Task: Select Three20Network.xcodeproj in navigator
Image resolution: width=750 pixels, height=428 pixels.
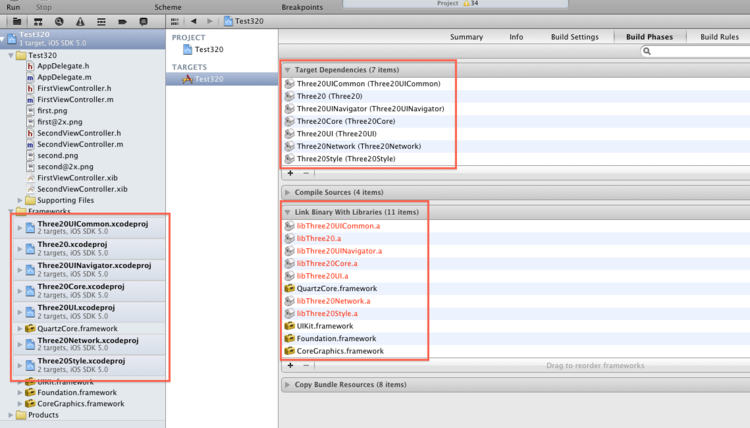Action: 89,344
